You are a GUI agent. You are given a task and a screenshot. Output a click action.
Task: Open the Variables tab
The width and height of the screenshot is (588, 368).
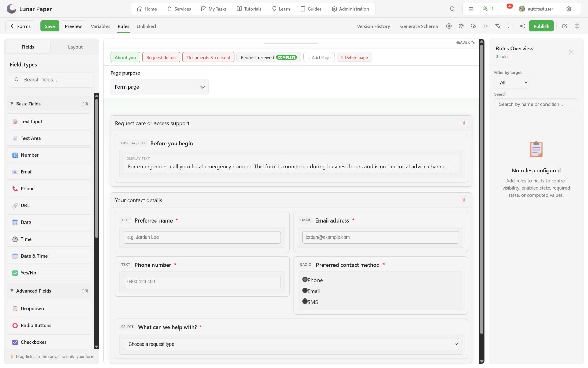(100, 26)
